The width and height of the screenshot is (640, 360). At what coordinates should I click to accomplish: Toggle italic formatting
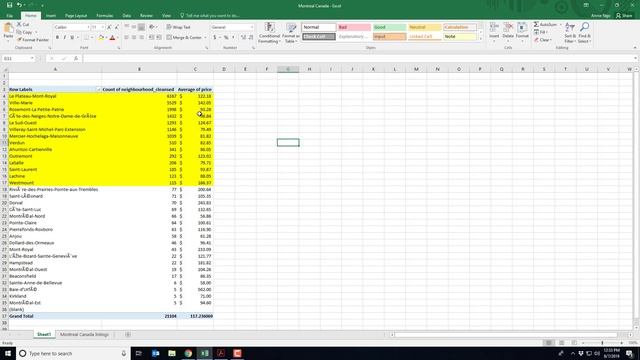[x=64, y=38]
